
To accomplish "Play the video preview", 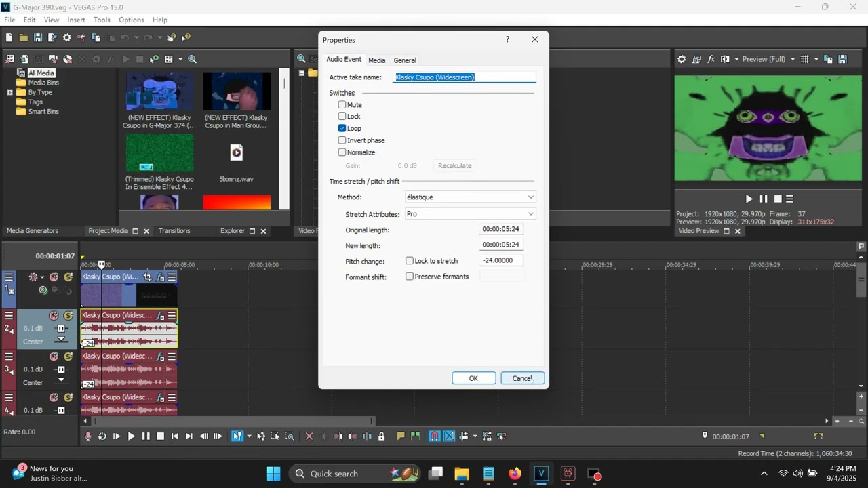I will 749,199.
